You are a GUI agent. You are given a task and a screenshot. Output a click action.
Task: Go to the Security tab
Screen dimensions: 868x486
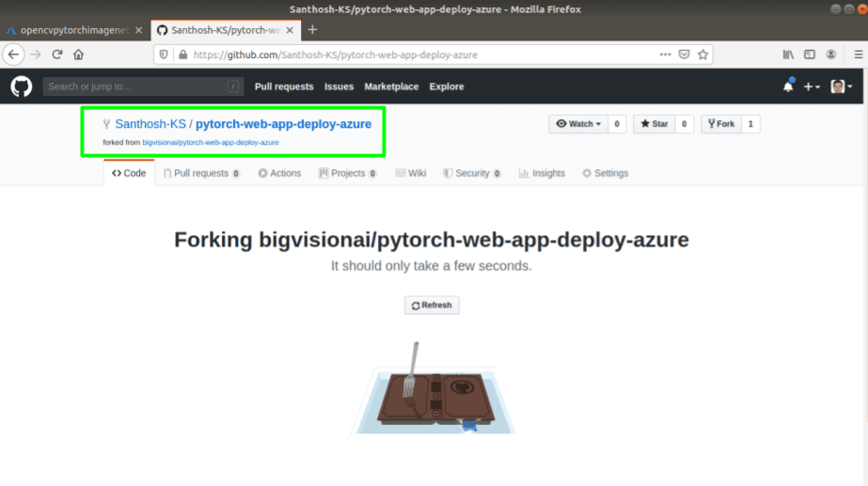tap(472, 173)
